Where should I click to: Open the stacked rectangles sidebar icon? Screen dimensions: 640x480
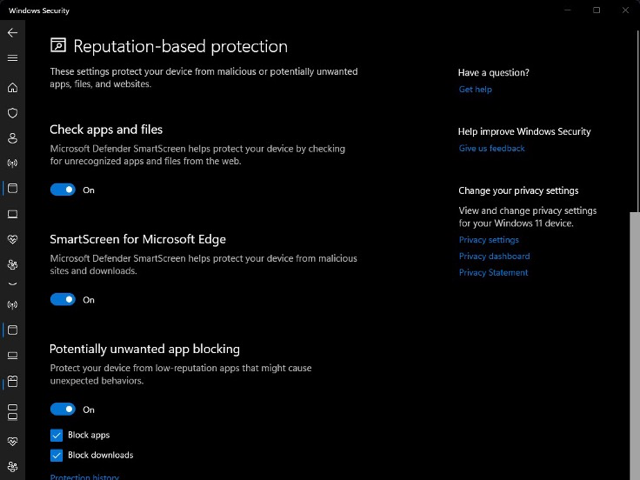[x=13, y=412]
